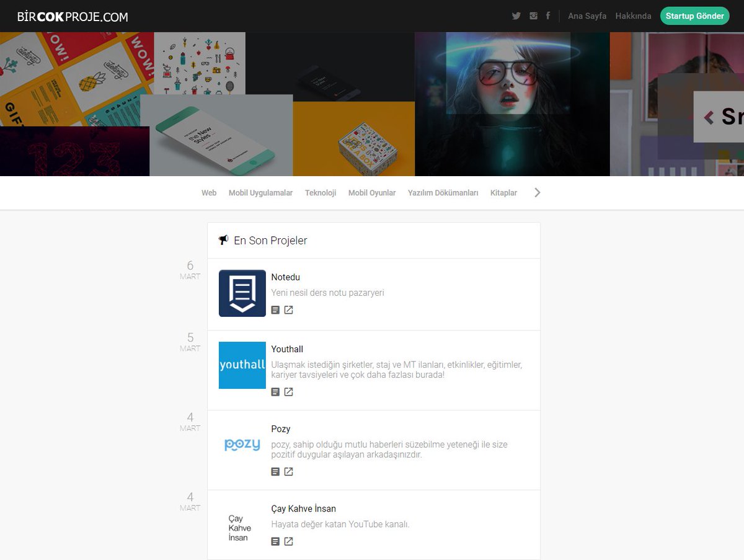Select the Mobil Oyunlar category

click(372, 193)
